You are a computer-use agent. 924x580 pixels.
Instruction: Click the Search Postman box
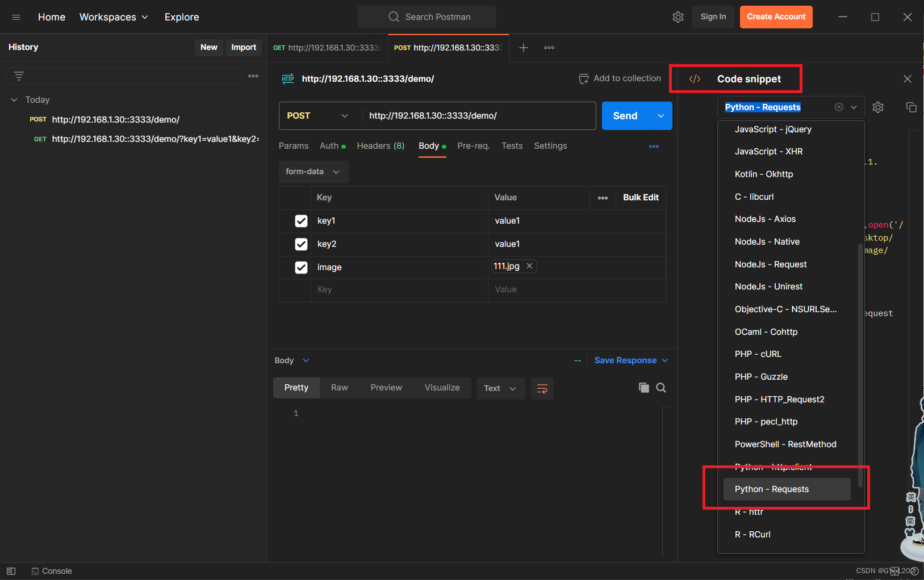(x=427, y=17)
